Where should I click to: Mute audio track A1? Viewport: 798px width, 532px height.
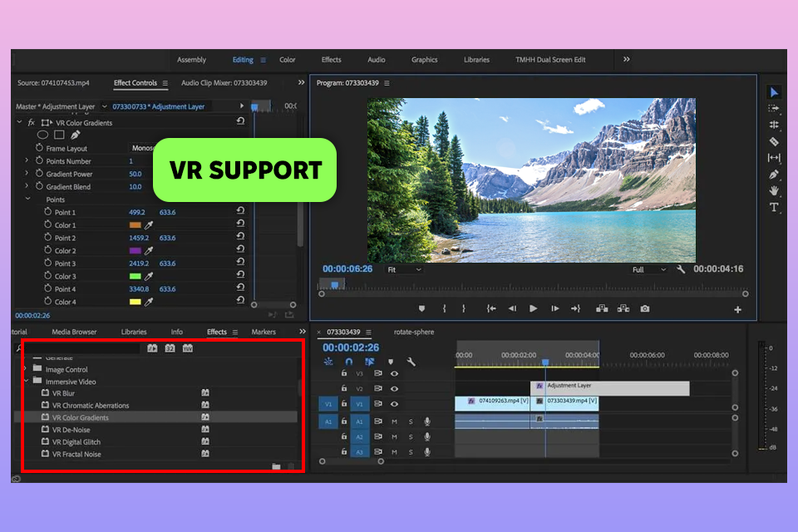click(394, 421)
